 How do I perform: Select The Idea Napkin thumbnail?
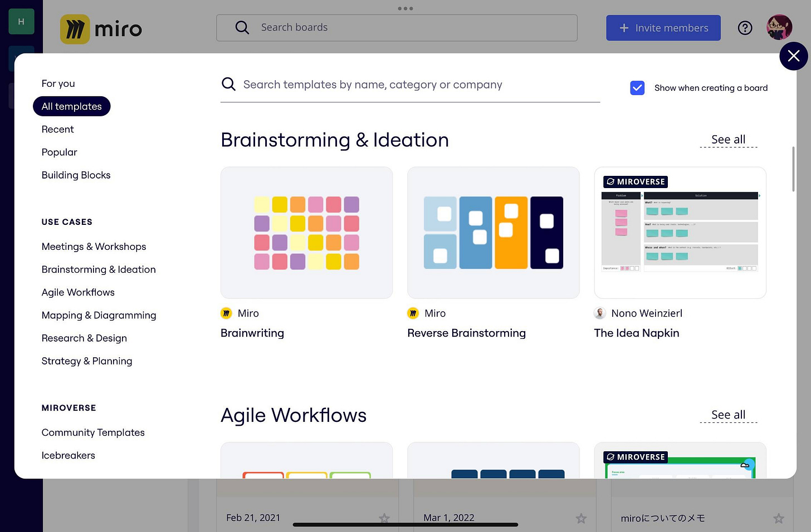pos(680,233)
